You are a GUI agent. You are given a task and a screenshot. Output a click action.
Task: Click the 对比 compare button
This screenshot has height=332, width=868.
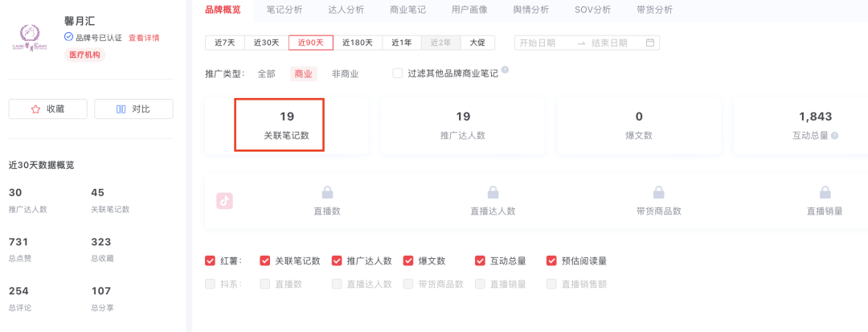[133, 109]
